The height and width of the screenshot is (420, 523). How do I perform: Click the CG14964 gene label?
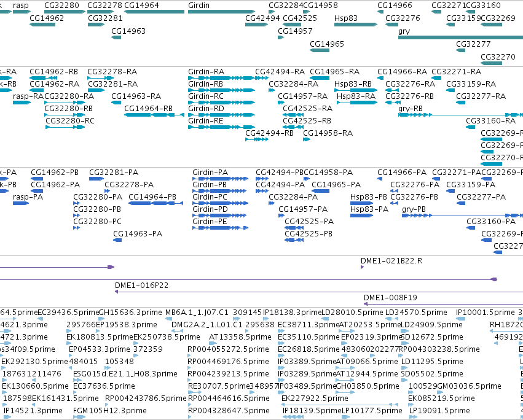coord(141,6)
